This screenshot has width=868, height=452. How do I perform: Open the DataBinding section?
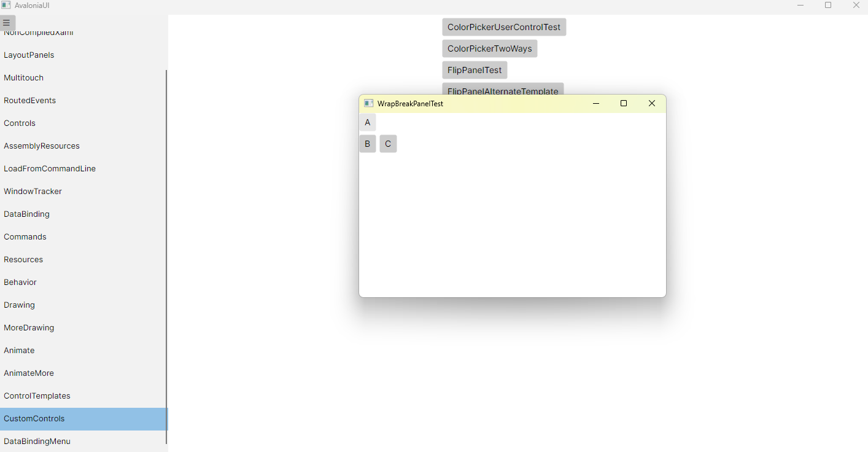click(26, 214)
